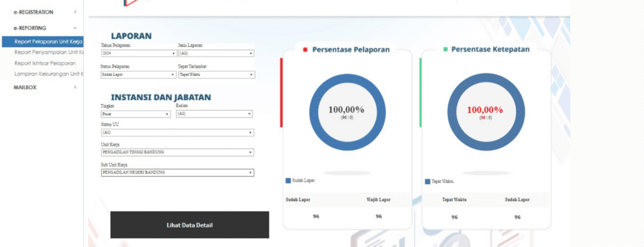Click the blue Sudah Lapor legend square
Screen dimensions: 644x247
coord(288,180)
